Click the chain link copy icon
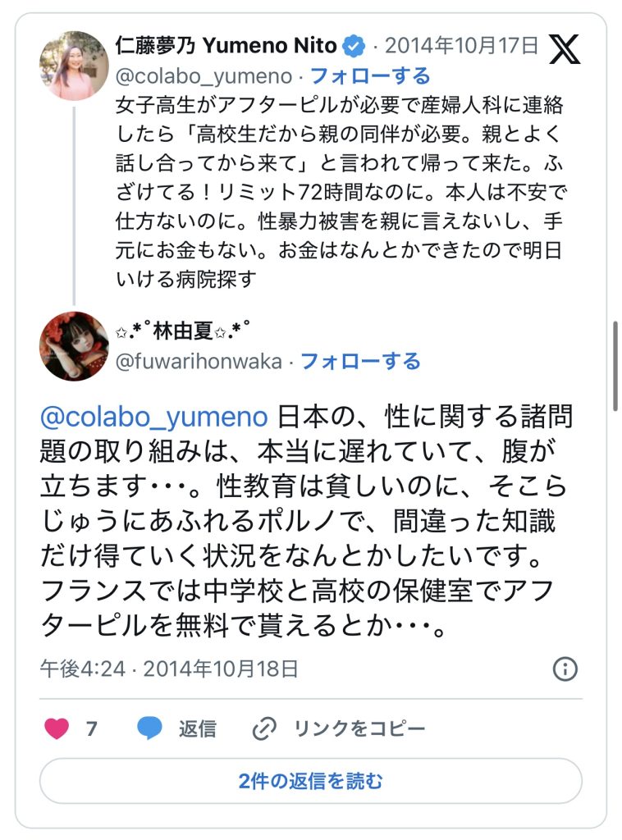The image size is (622, 840). pyautogui.click(x=264, y=728)
